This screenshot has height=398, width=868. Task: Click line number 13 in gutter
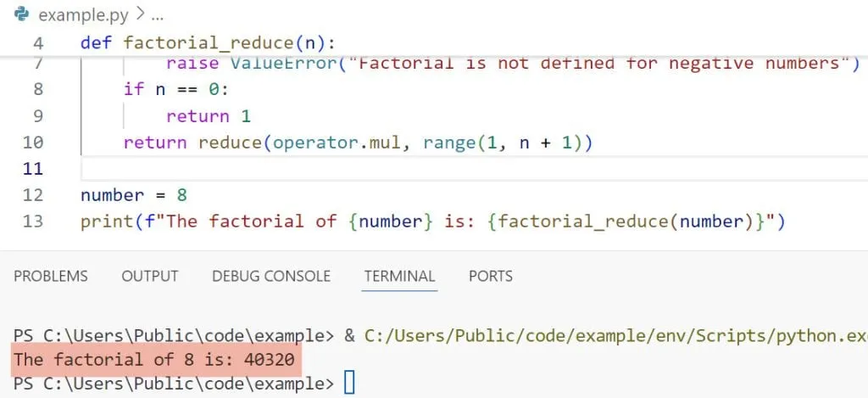(x=34, y=222)
